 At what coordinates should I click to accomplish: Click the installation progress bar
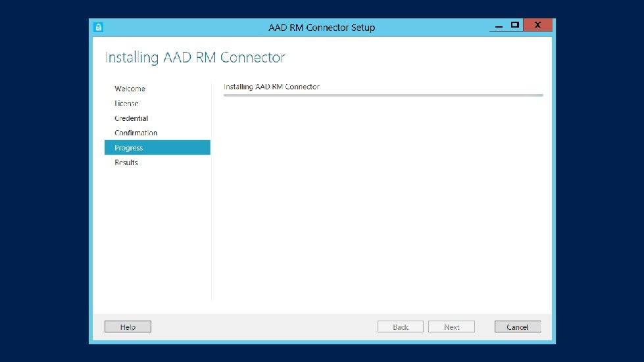(384, 95)
